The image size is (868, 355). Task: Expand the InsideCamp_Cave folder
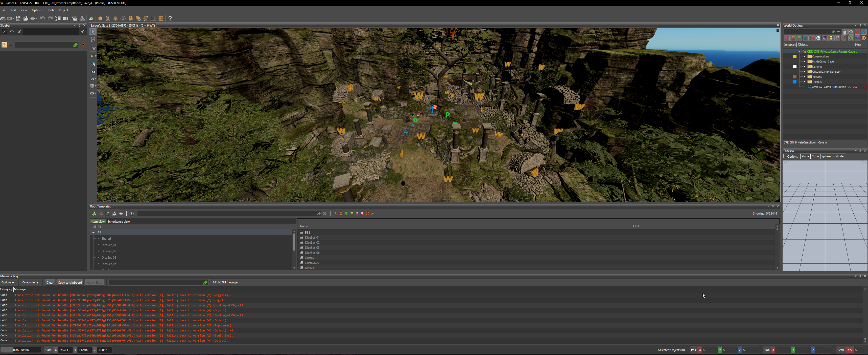pos(804,61)
